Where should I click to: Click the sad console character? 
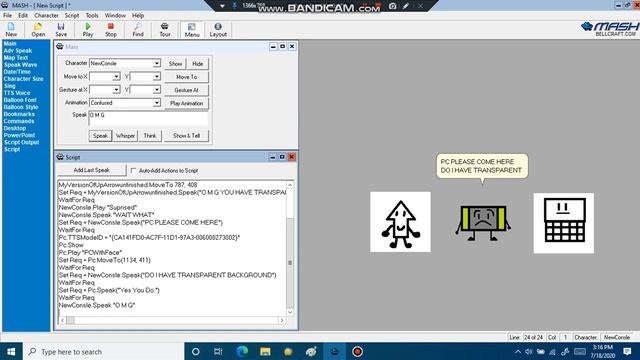coord(483,222)
